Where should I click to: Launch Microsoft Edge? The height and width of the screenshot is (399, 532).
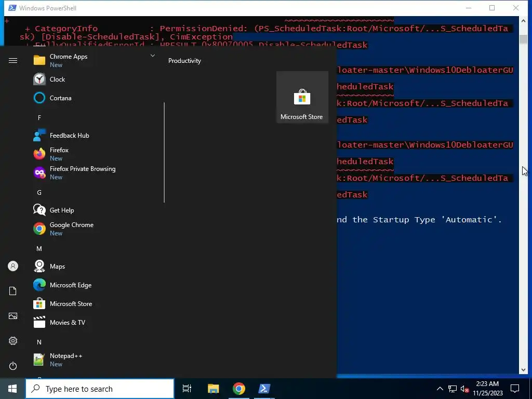point(94,285)
